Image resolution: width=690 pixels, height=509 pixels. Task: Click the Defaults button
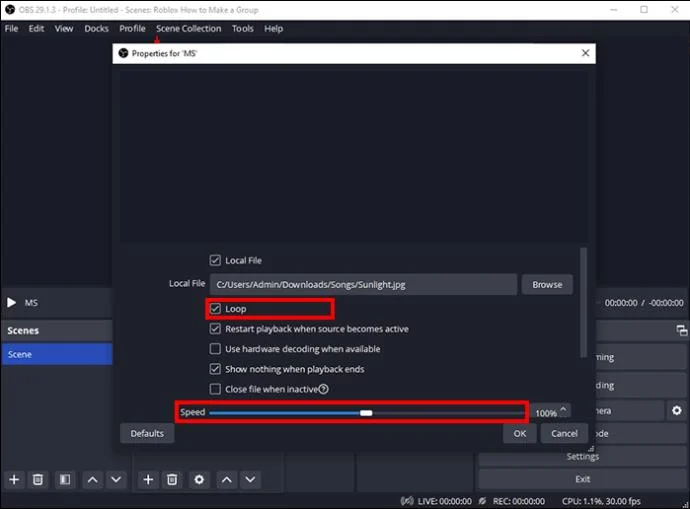tap(147, 433)
